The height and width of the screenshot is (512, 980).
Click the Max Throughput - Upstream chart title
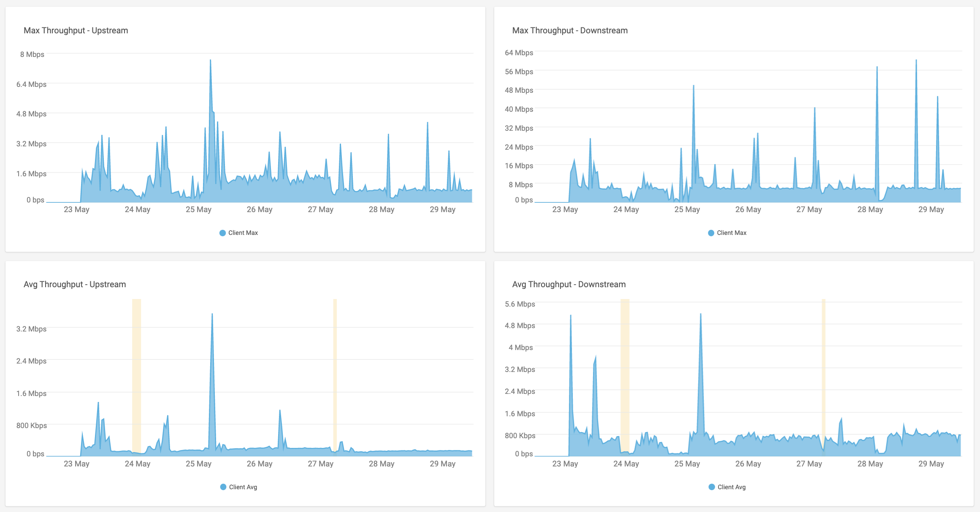tap(76, 30)
